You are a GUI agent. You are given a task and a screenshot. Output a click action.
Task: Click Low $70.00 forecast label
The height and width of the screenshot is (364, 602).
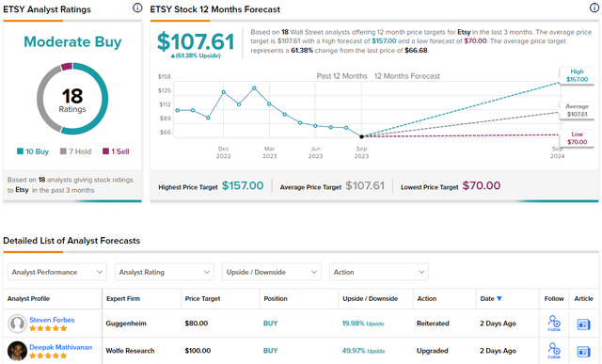tap(577, 138)
